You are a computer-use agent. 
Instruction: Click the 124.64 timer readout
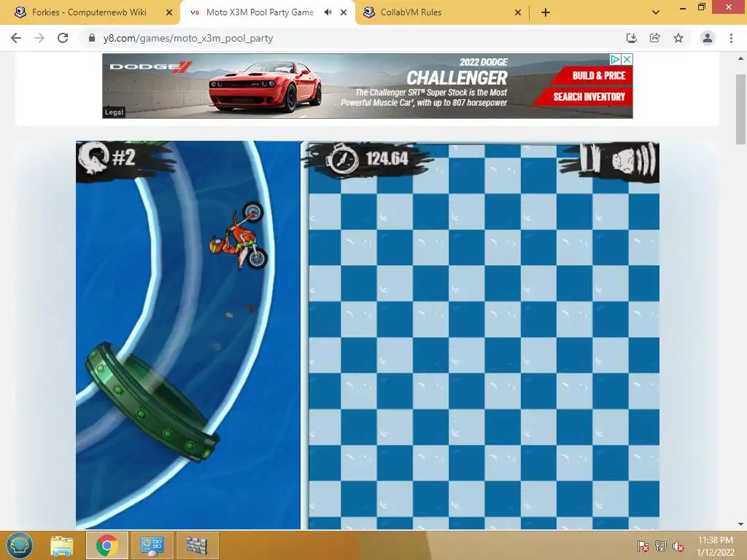point(387,158)
